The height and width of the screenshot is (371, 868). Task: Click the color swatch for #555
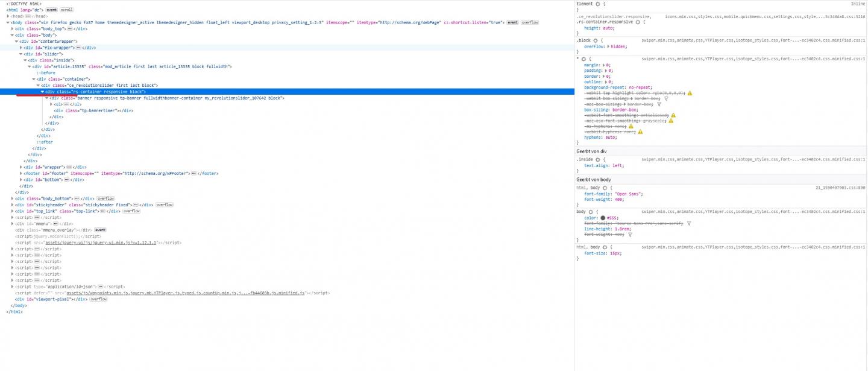(602, 217)
